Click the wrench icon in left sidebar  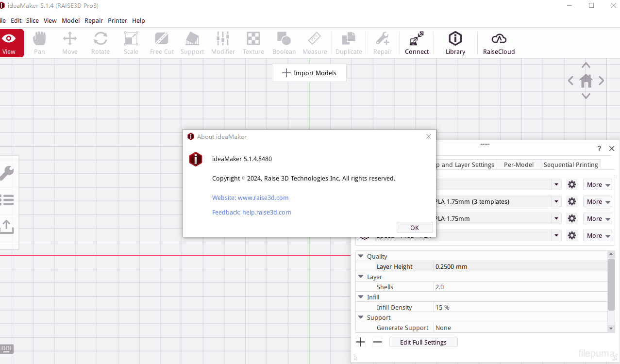tap(7, 173)
